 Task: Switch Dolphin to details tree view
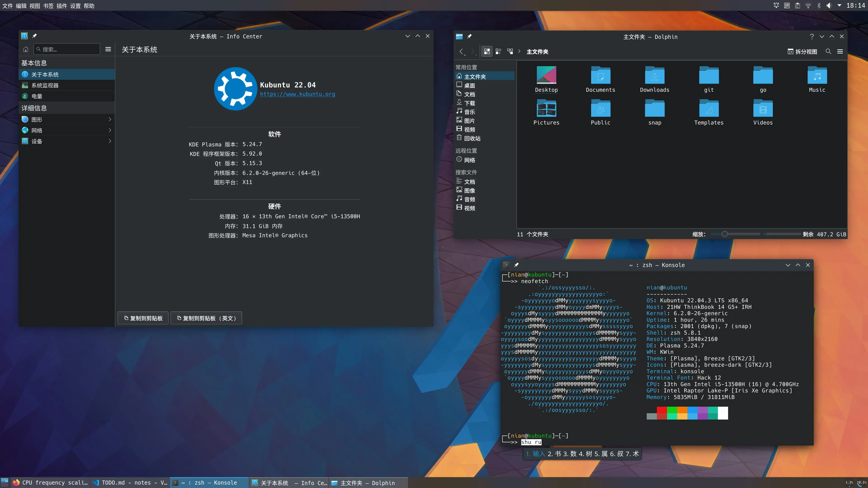[510, 52]
